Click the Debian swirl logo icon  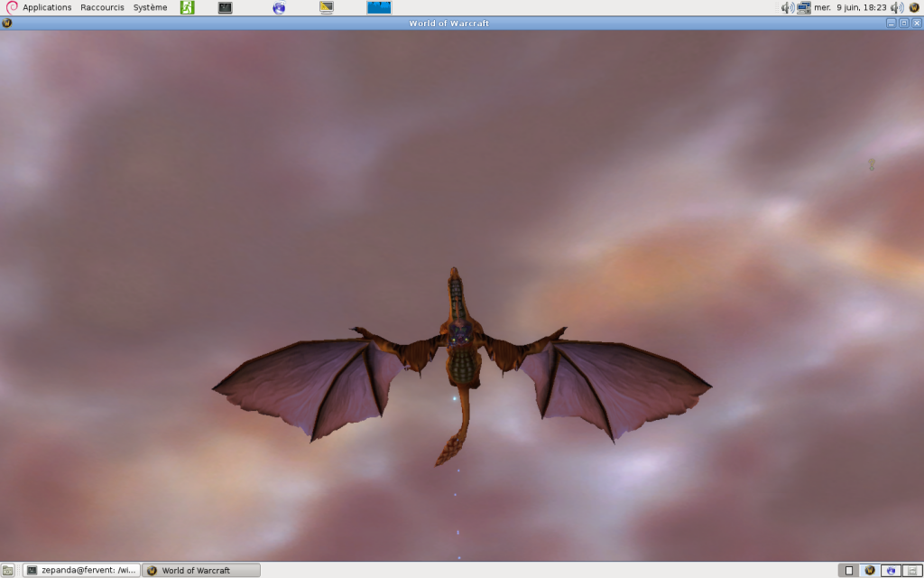11,7
